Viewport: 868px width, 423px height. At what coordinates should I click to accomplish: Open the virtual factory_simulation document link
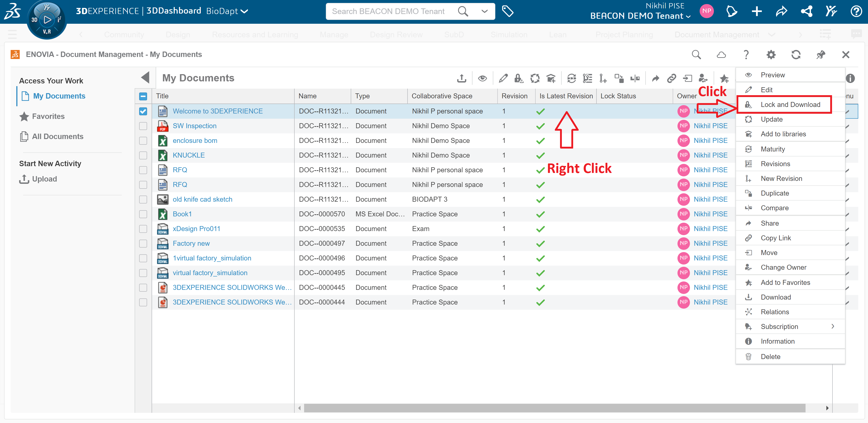(210, 273)
